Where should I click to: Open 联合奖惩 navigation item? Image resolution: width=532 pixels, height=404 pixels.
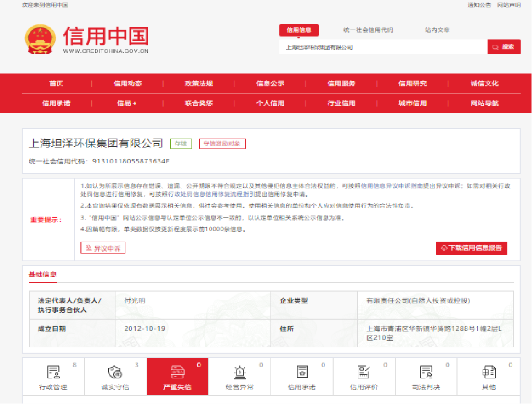(199, 103)
